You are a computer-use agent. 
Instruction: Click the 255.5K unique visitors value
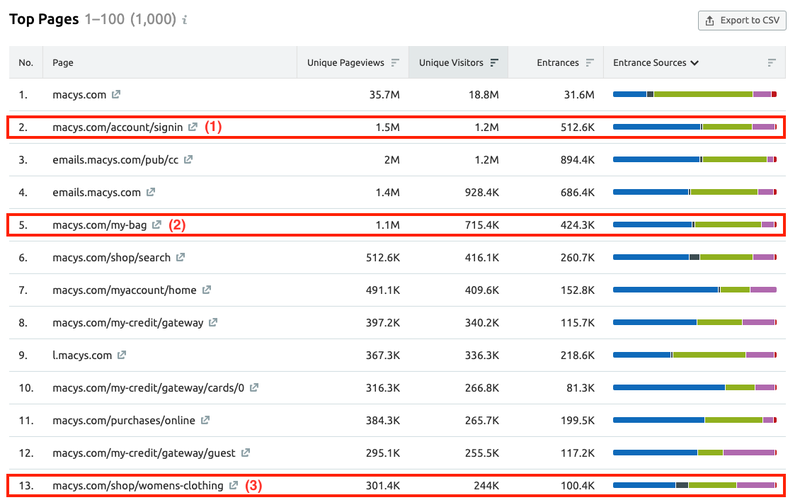[x=482, y=453]
